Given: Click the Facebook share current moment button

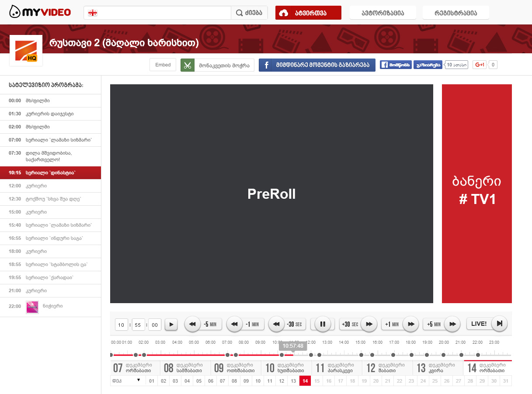Looking at the screenshot, I should coord(317,65).
